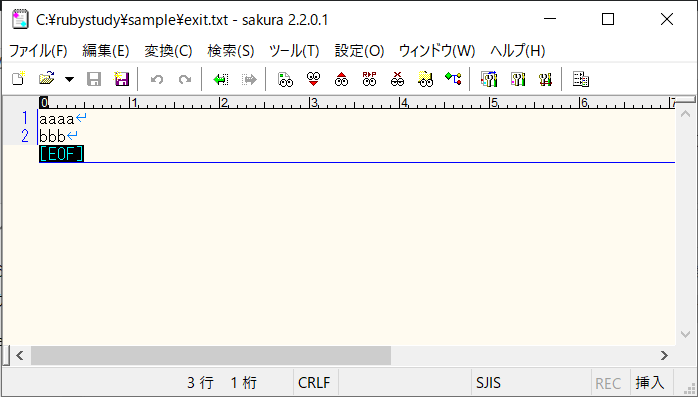
Task: Click line number 1 in the gutter
Action: coord(25,118)
